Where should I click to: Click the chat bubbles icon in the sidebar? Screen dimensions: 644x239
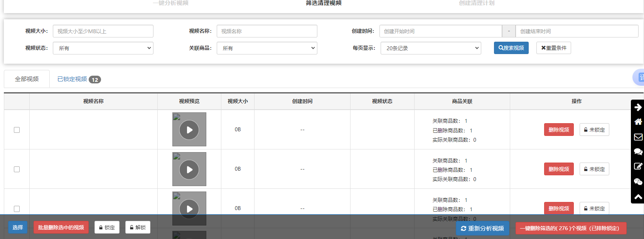pyautogui.click(x=638, y=152)
